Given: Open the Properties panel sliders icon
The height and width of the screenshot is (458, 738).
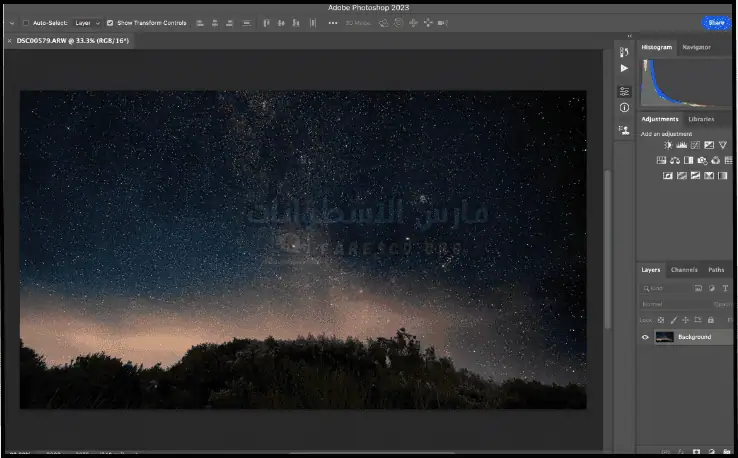Looking at the screenshot, I should tap(624, 91).
